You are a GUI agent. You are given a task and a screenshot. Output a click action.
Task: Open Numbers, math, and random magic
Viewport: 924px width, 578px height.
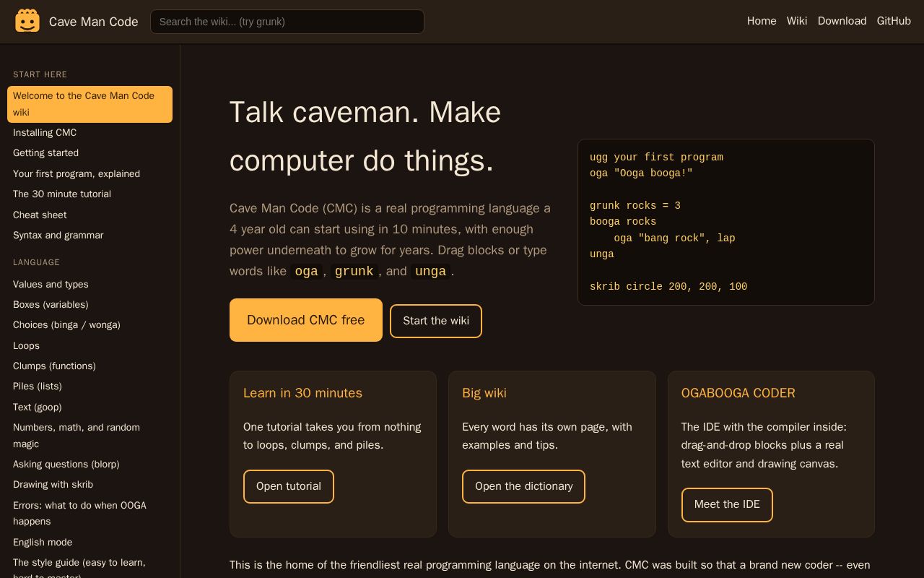(x=90, y=436)
